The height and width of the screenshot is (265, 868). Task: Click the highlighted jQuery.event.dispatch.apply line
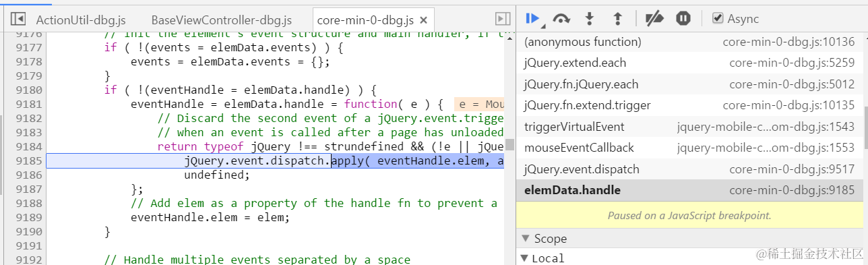(x=275, y=160)
